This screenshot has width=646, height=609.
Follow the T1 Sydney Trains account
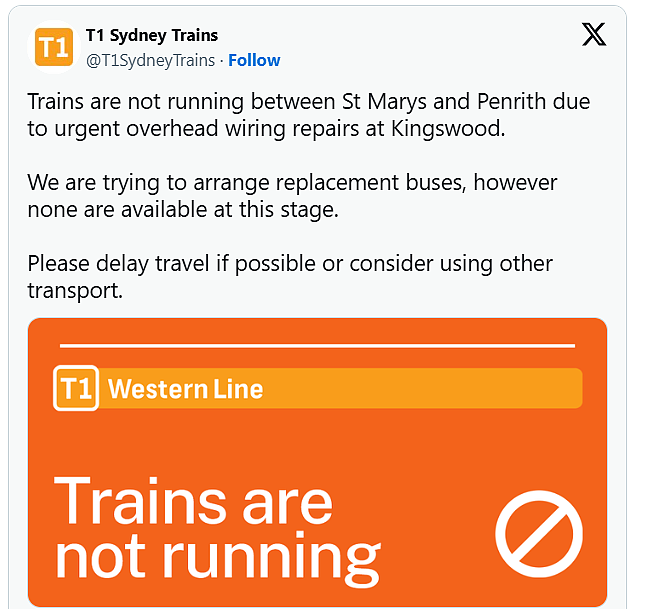[x=254, y=60]
